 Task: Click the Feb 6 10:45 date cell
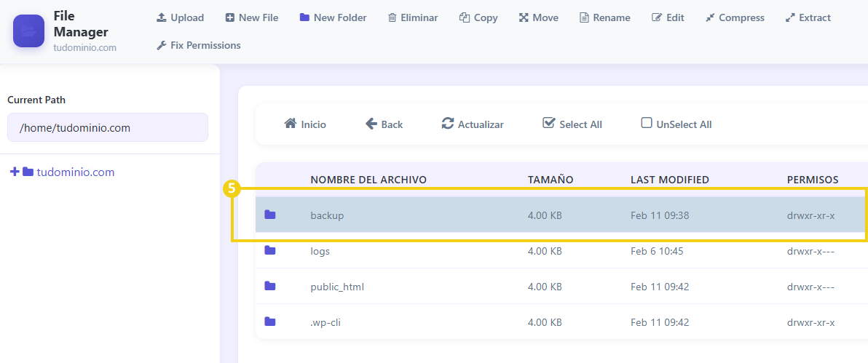click(657, 251)
